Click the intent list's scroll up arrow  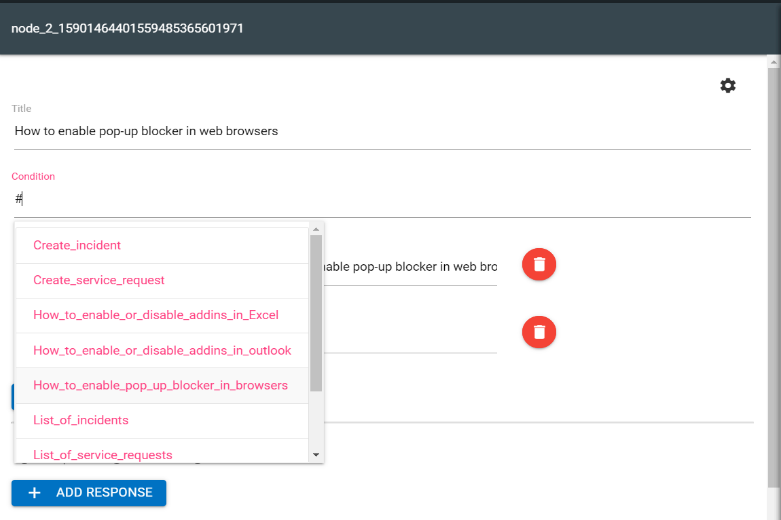point(316,230)
